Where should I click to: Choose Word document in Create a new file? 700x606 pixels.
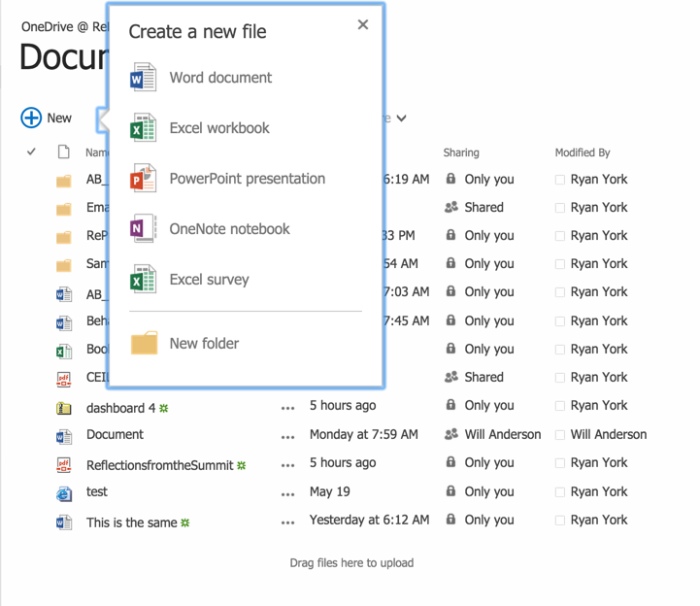point(220,78)
